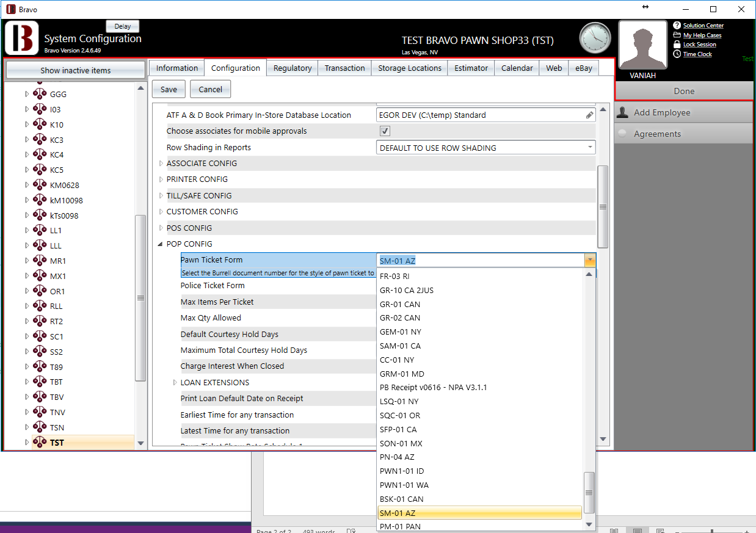Open the Transaction tab
Screen dimensions: 756x533
pyautogui.click(x=344, y=68)
